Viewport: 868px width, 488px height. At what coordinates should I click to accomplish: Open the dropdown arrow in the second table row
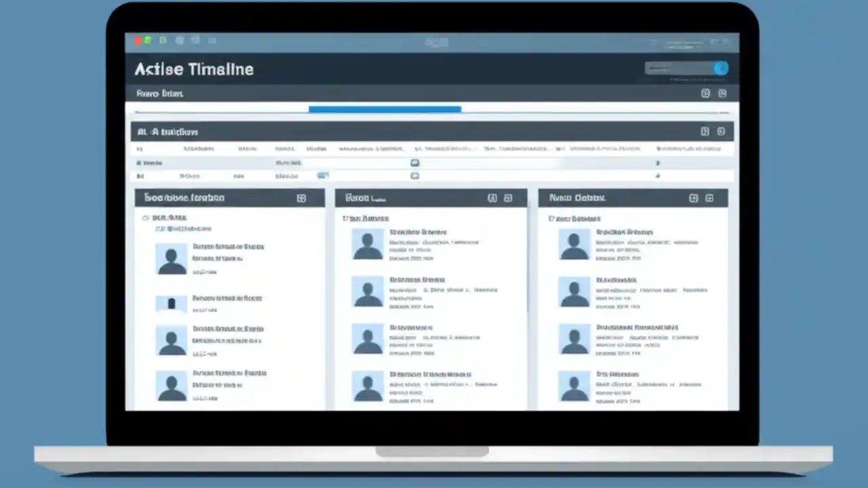point(658,176)
